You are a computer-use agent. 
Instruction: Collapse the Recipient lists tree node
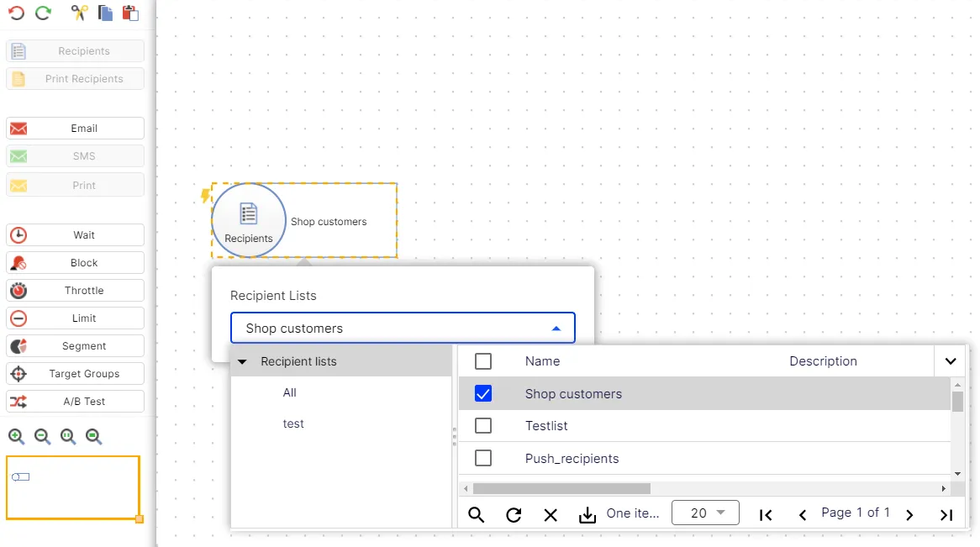click(243, 361)
